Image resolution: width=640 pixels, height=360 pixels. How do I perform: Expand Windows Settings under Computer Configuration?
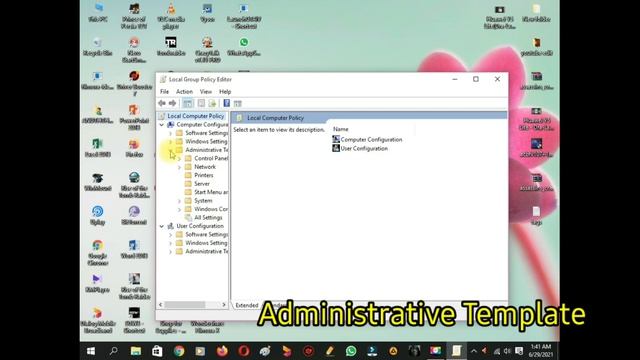[171, 142]
